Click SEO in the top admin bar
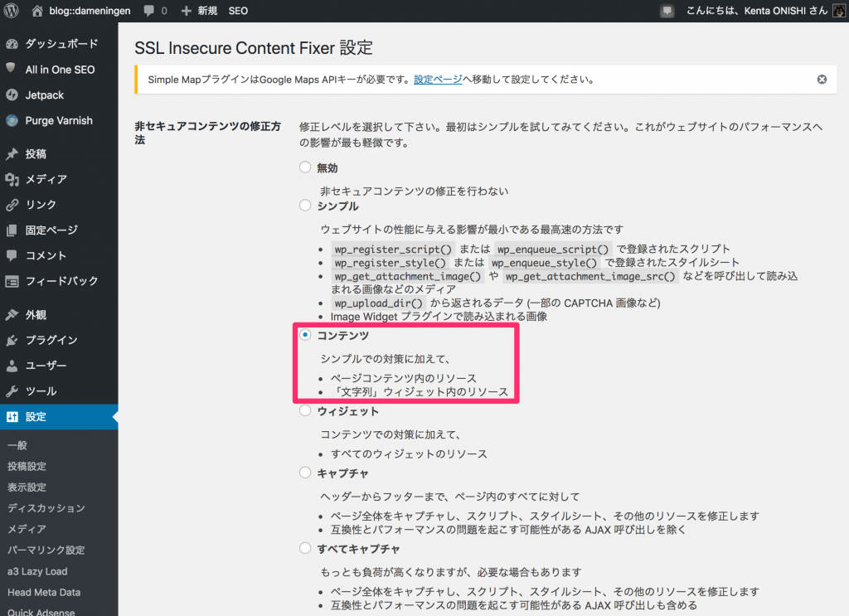This screenshot has width=849, height=616. [238, 11]
